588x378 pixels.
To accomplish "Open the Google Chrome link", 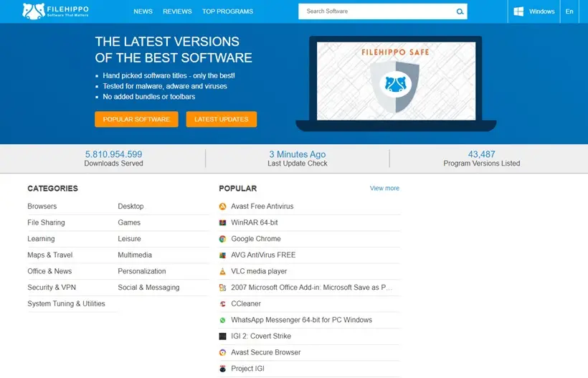I will click(x=256, y=239).
